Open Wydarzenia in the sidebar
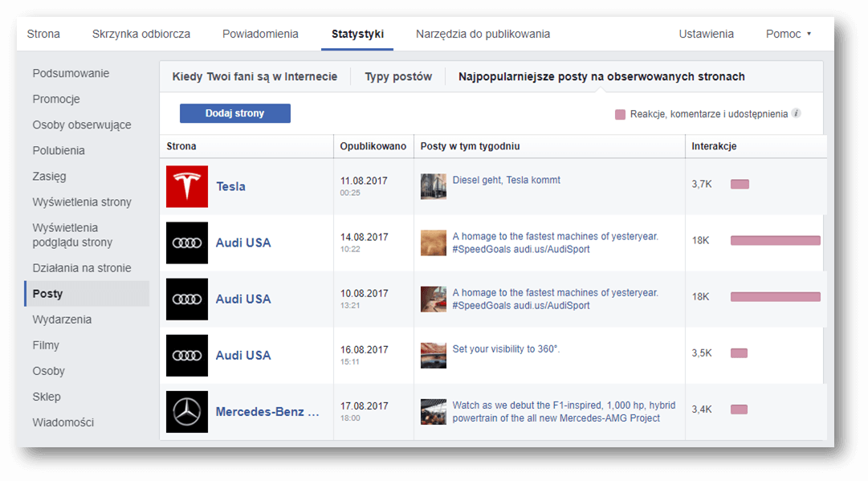 click(62, 320)
